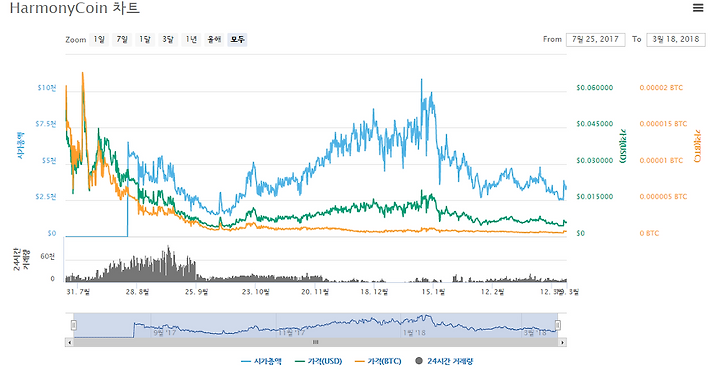720x370 pixels.
Task: Click the 25. 9월 date axis label
Action: (196, 292)
